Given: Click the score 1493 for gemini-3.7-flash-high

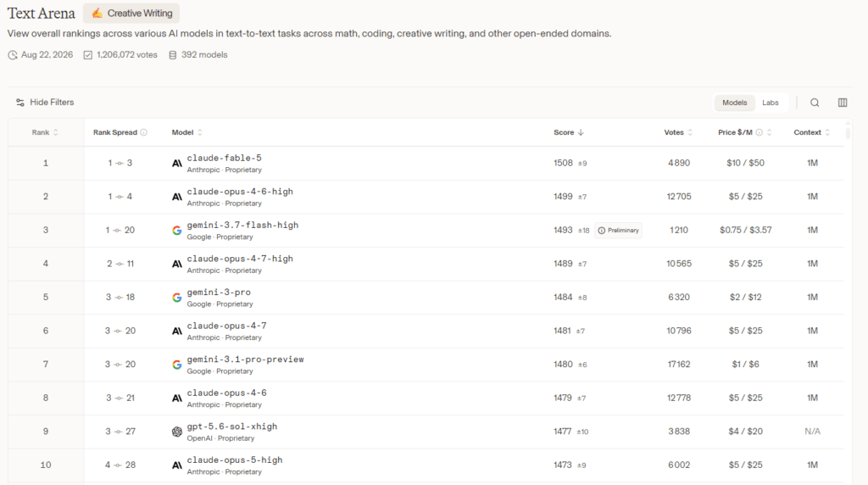Looking at the screenshot, I should (563, 231).
